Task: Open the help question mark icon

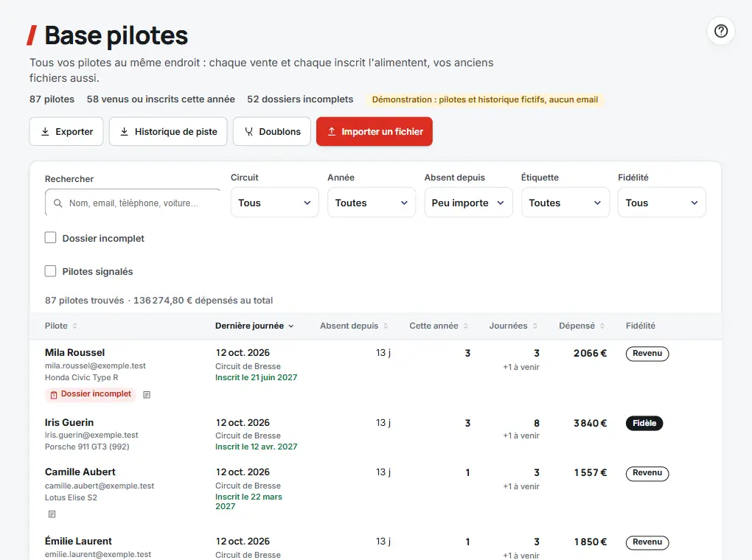Action: point(721,31)
